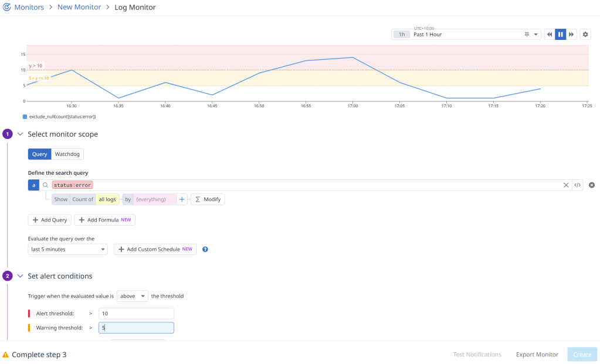Switch query to code editor view
This screenshot has width=600, height=364.
click(x=578, y=185)
